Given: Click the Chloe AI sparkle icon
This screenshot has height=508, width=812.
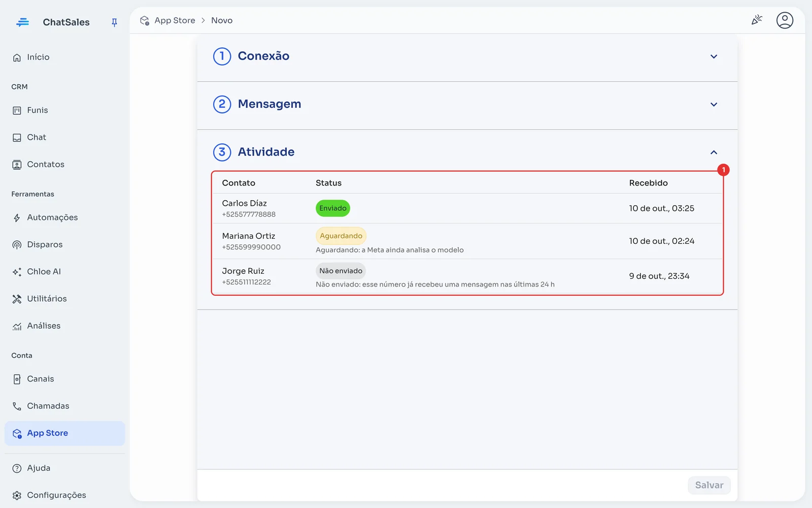Looking at the screenshot, I should pos(17,272).
